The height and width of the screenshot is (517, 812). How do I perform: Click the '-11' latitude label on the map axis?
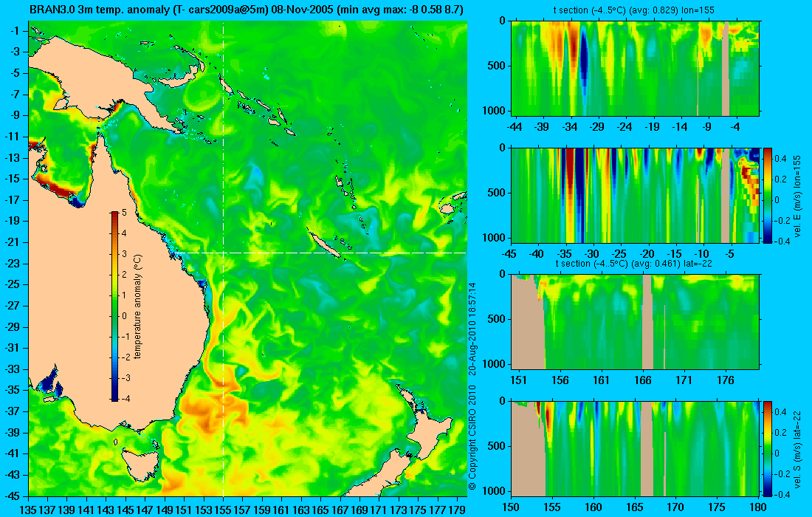(11, 136)
